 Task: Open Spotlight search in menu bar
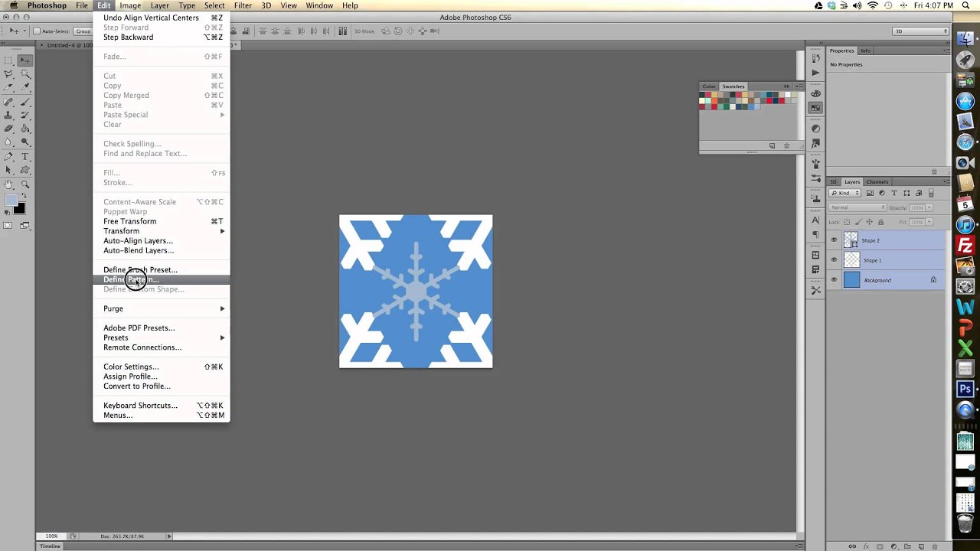pyautogui.click(x=965, y=5)
